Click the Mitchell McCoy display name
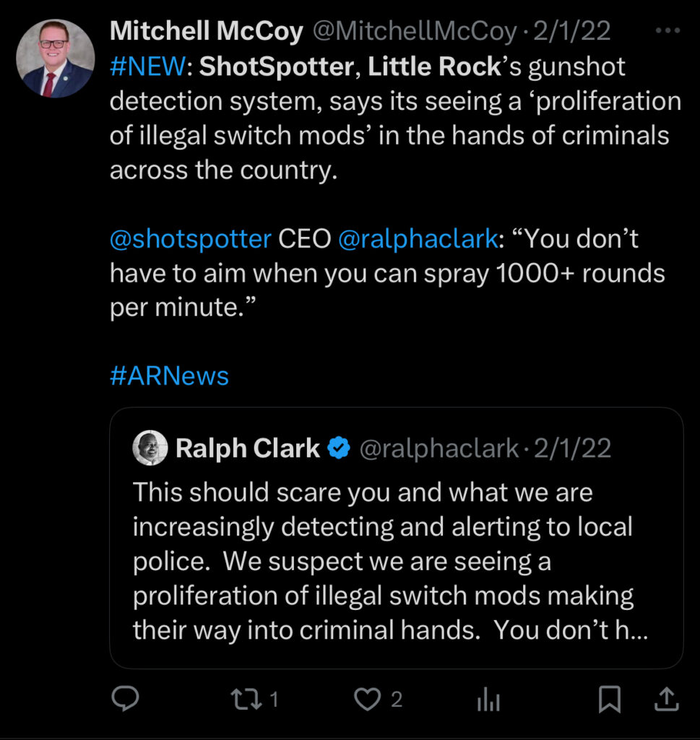This screenshot has width=700, height=740. (x=207, y=31)
